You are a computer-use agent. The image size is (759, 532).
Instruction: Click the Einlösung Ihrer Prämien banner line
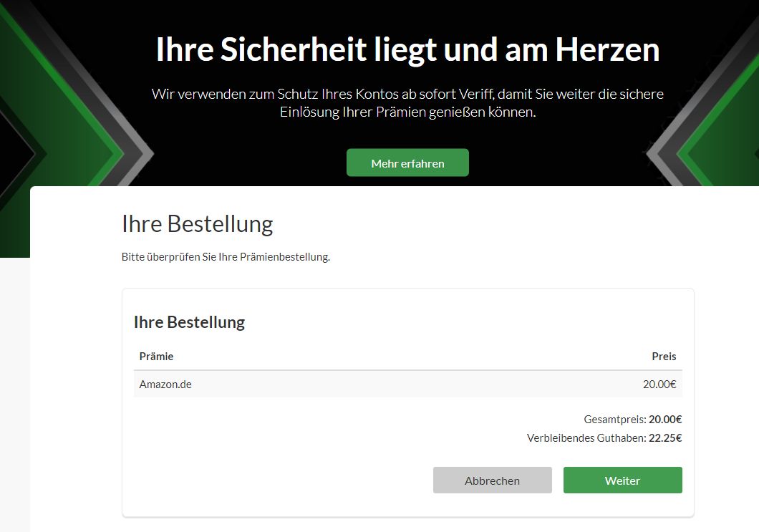[407, 112]
